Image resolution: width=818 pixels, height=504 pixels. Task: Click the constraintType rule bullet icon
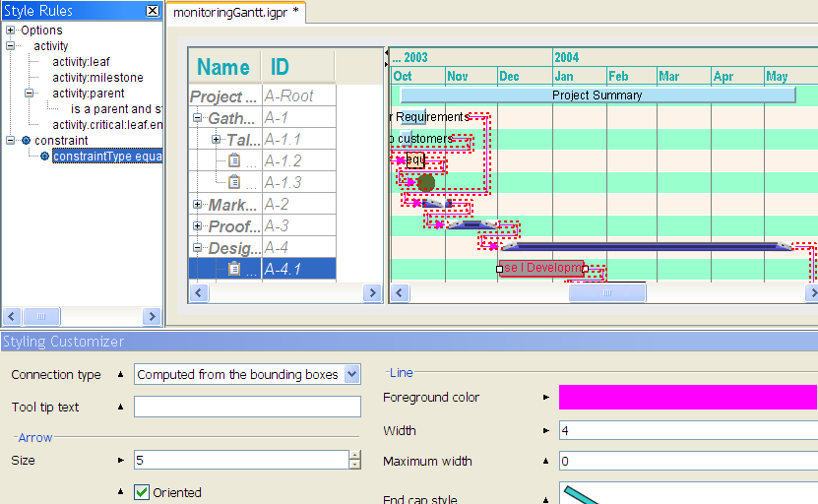coord(44,157)
